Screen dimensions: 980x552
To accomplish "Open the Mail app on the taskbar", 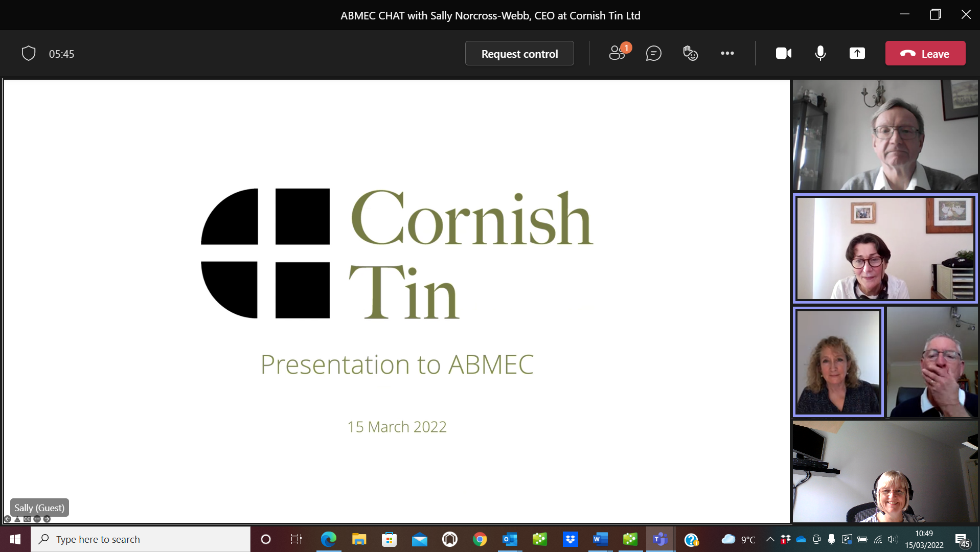I will pos(420,539).
